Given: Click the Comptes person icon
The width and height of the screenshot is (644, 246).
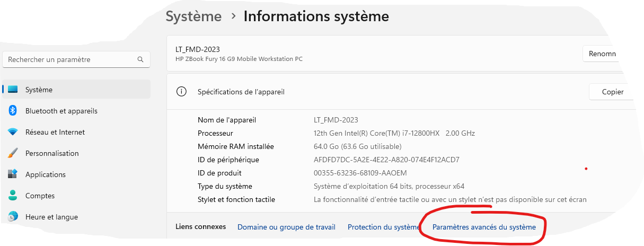Looking at the screenshot, I should tap(13, 196).
